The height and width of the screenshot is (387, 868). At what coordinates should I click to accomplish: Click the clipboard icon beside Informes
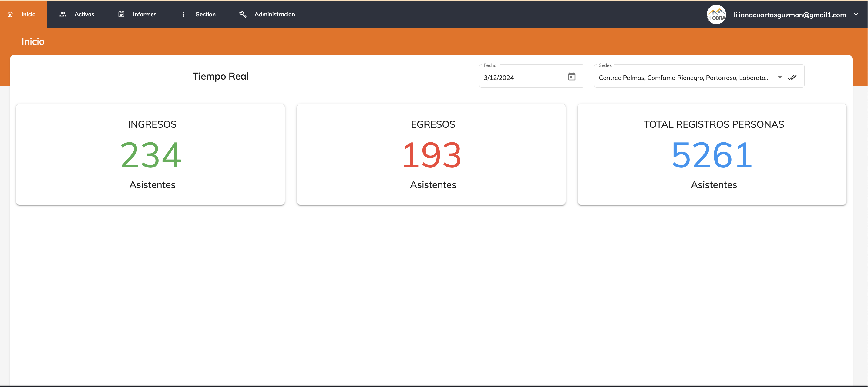click(x=121, y=14)
